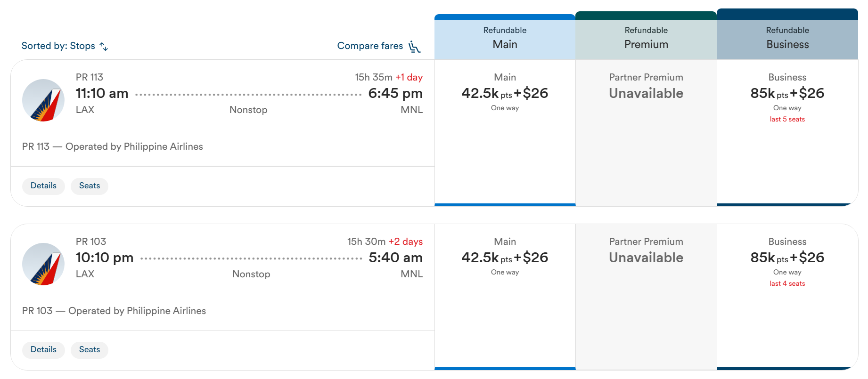Choose Main 42.5k pts fare on PR 113
Screen dimensions: 868x379
click(505, 133)
